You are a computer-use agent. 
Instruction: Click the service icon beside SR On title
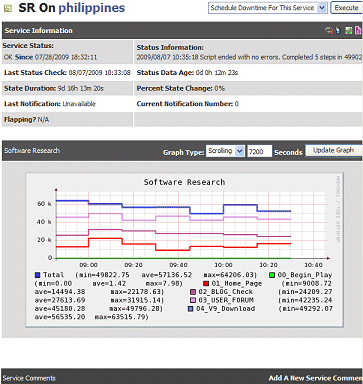coord(7,8)
